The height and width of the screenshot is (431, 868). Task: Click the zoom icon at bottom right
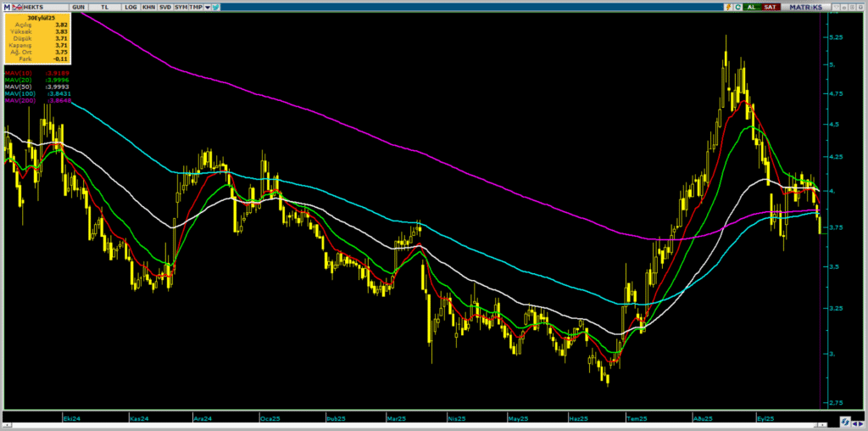[x=845, y=422]
